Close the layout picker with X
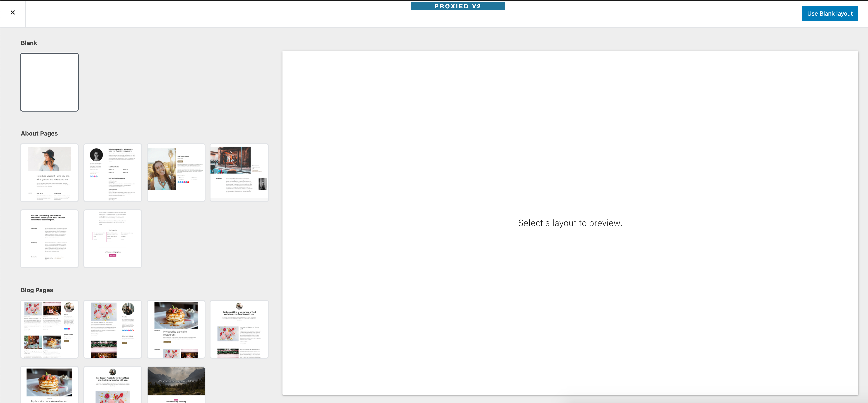 pos(12,12)
